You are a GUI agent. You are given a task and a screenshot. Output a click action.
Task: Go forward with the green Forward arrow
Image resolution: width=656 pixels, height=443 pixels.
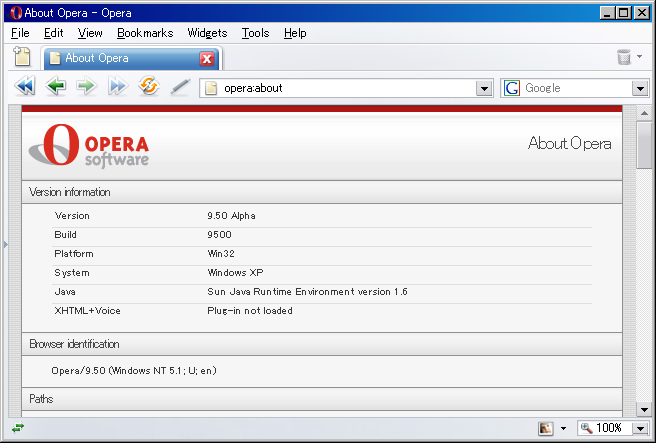[x=87, y=86]
